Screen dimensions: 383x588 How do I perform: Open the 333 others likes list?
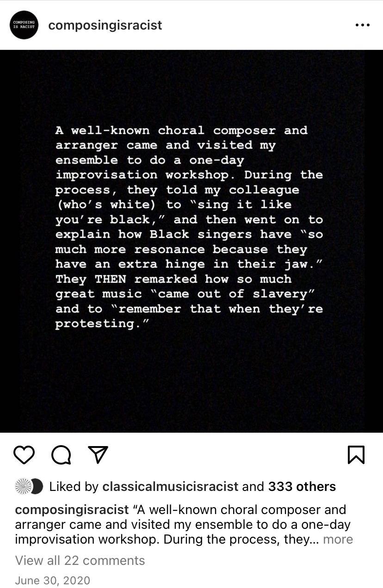(302, 486)
